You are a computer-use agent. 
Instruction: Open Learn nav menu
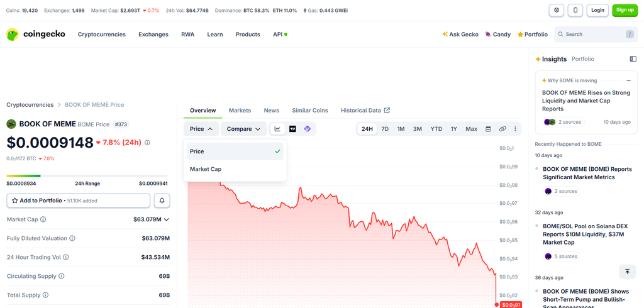tap(215, 35)
